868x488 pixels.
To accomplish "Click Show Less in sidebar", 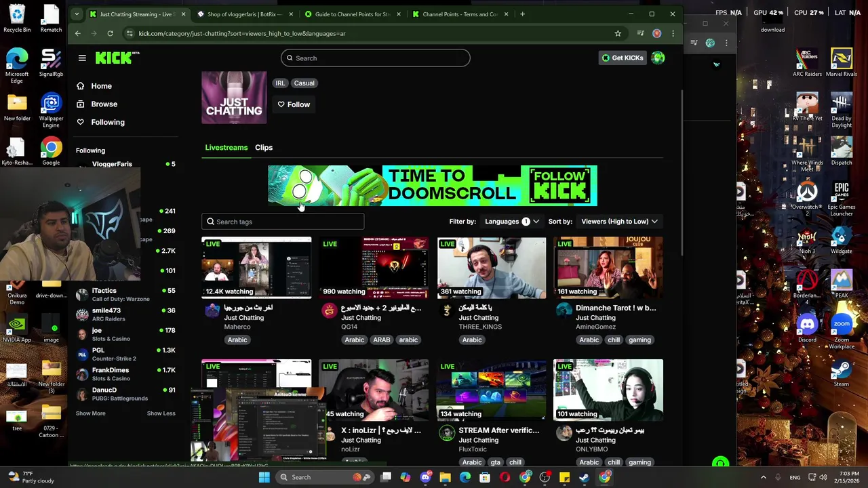I will click(161, 413).
